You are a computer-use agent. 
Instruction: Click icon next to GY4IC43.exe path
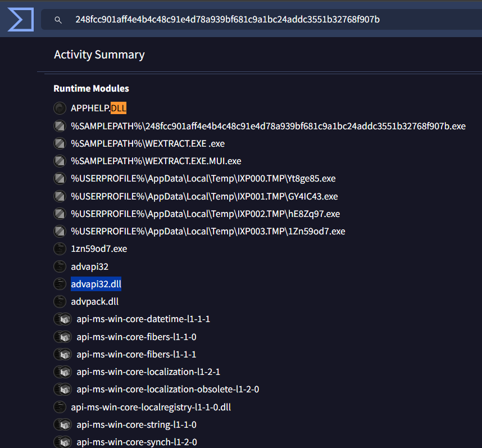coord(60,196)
